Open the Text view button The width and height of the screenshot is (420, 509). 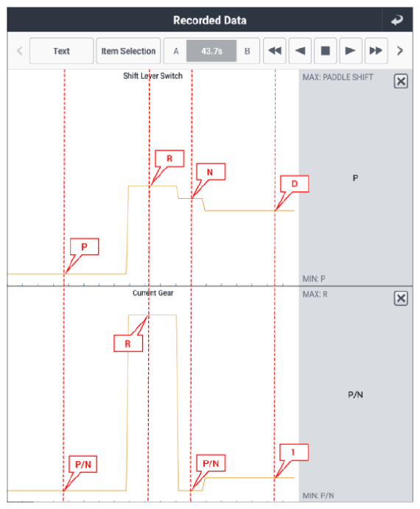[x=61, y=51]
